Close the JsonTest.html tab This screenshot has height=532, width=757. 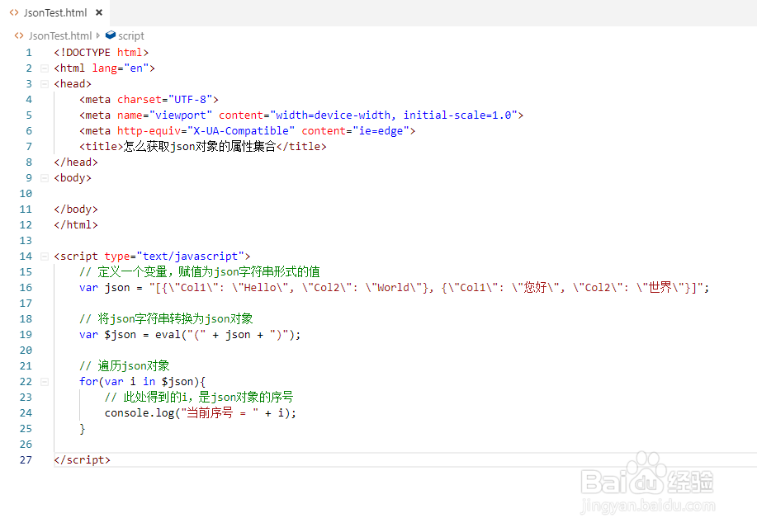point(99,12)
